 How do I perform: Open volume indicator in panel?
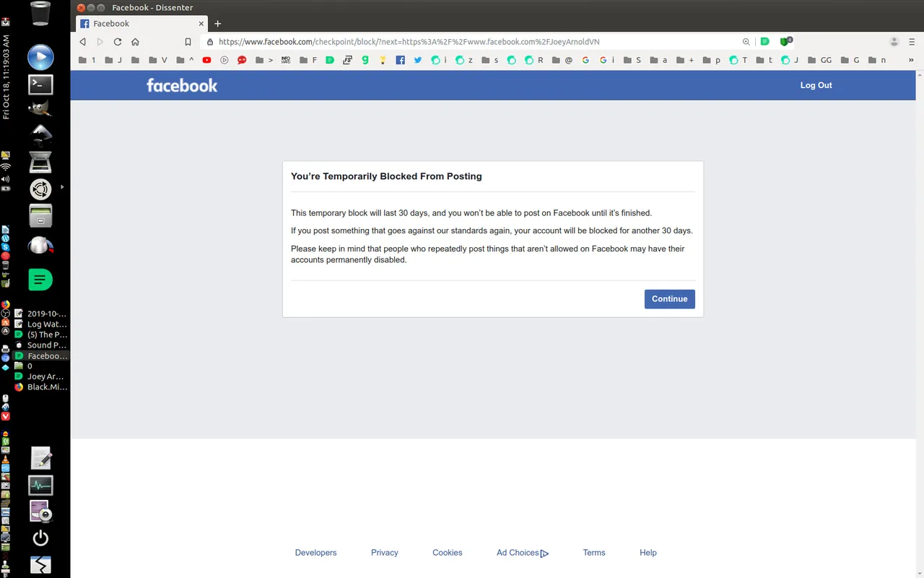[6, 178]
